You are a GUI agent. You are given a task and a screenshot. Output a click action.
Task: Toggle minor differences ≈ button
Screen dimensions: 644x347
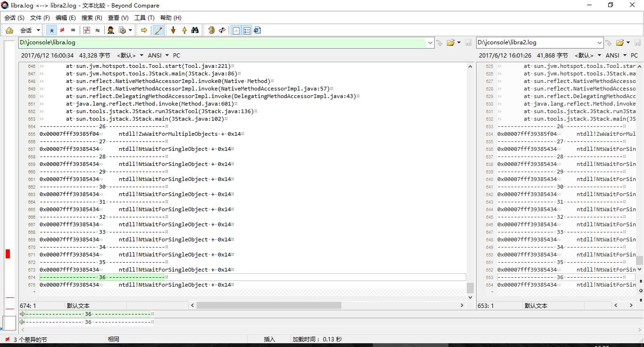click(x=98, y=30)
